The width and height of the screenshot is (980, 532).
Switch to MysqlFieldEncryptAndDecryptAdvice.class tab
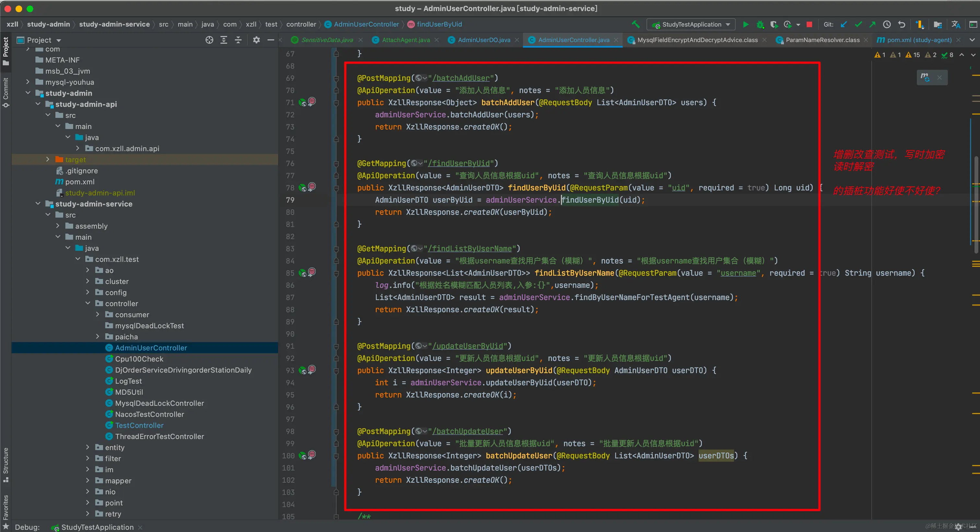coord(697,40)
